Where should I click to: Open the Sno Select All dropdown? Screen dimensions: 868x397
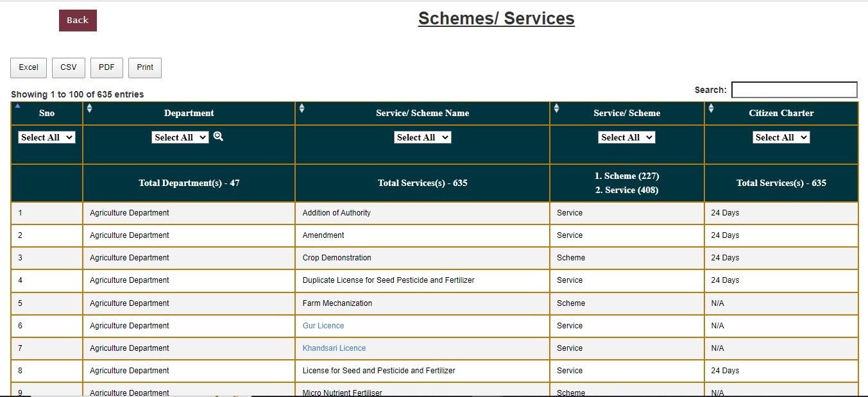click(47, 137)
